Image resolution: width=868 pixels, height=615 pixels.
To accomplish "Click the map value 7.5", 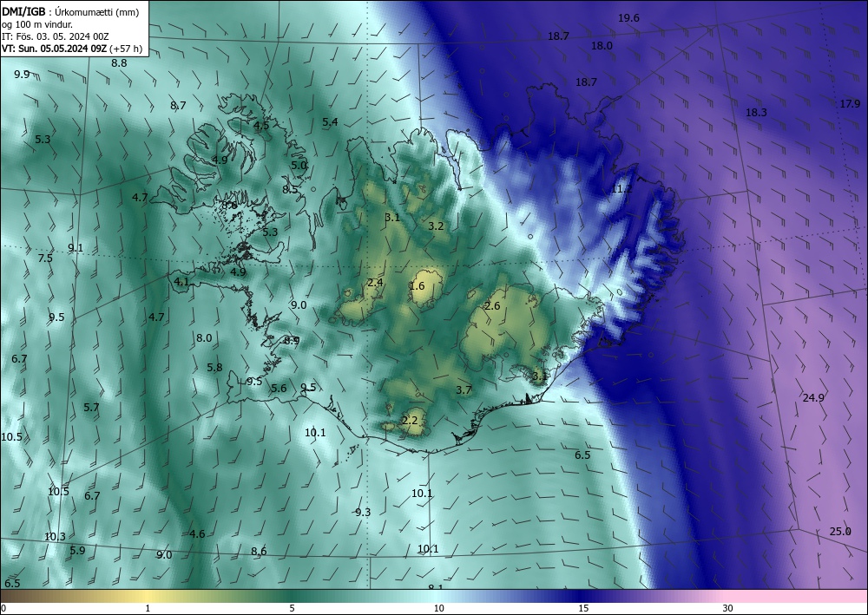I will (x=45, y=258).
